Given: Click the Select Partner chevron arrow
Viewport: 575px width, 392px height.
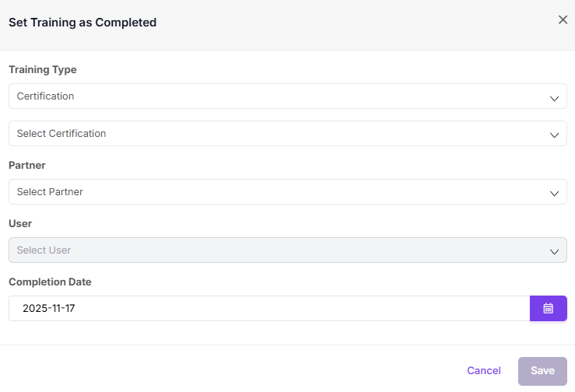Looking at the screenshot, I should pyautogui.click(x=554, y=193).
